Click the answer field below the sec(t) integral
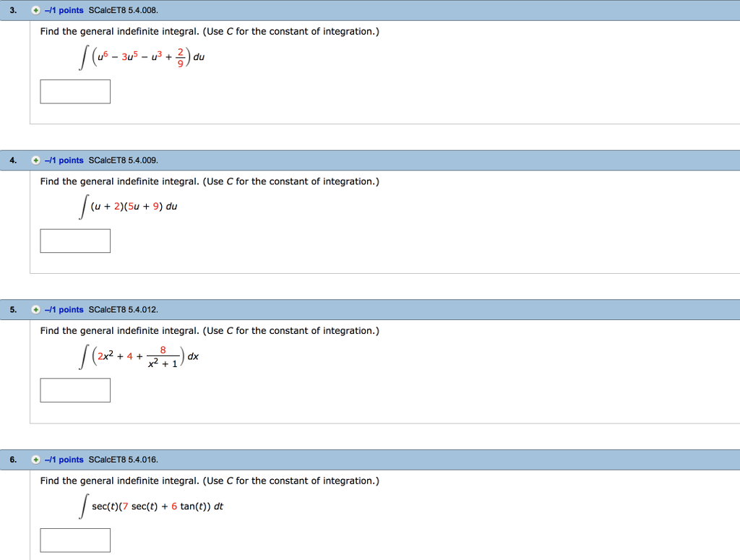Image resolution: width=740 pixels, height=560 pixels. click(75, 540)
